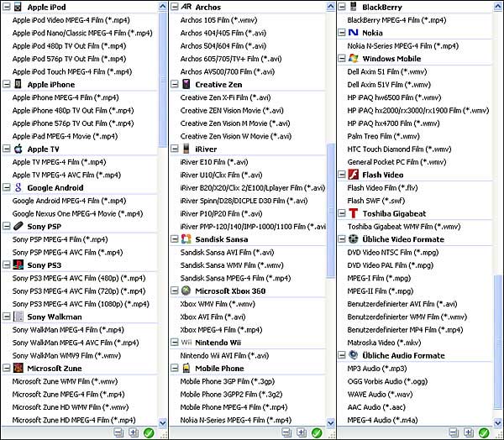This screenshot has height=440, width=504.
Task: Click the Nintendo Wii logo icon
Action: click(186, 343)
